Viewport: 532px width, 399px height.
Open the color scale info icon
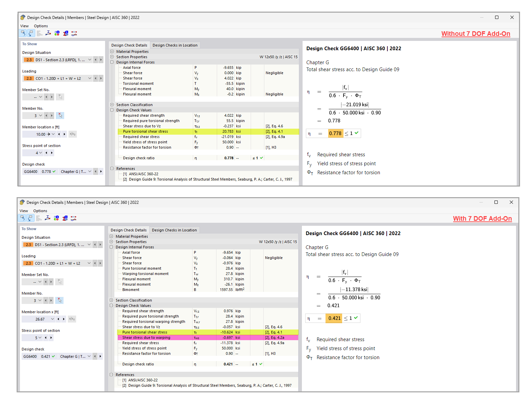pos(57,33)
